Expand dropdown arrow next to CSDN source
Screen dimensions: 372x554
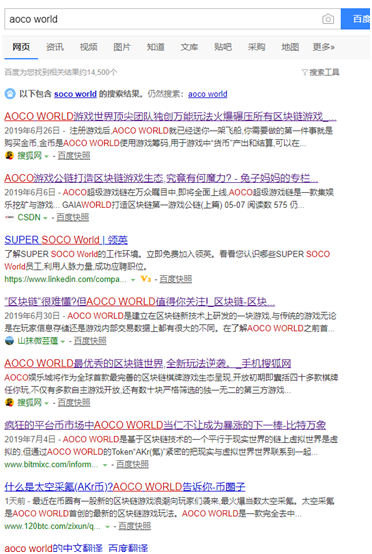[45, 218]
